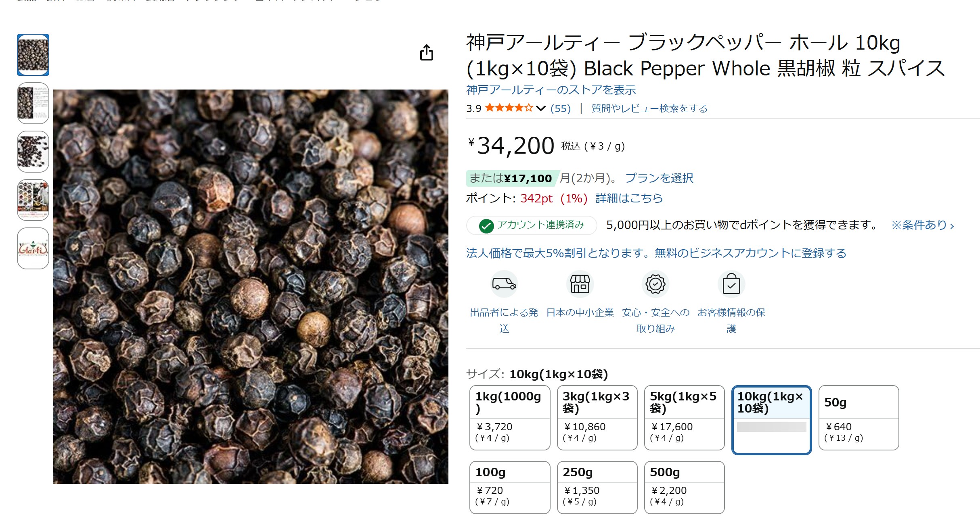This screenshot has width=980, height=521.
Task: Click the delivery truck shipping icon
Action: [504, 284]
